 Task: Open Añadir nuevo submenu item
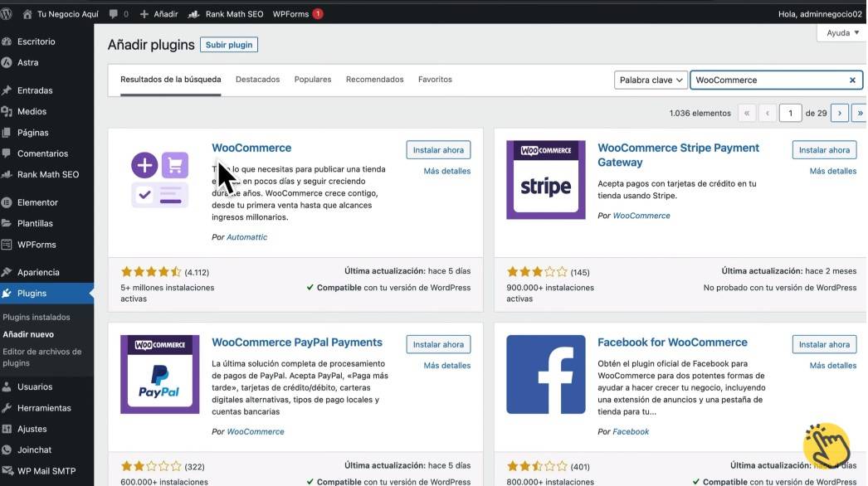(x=28, y=334)
